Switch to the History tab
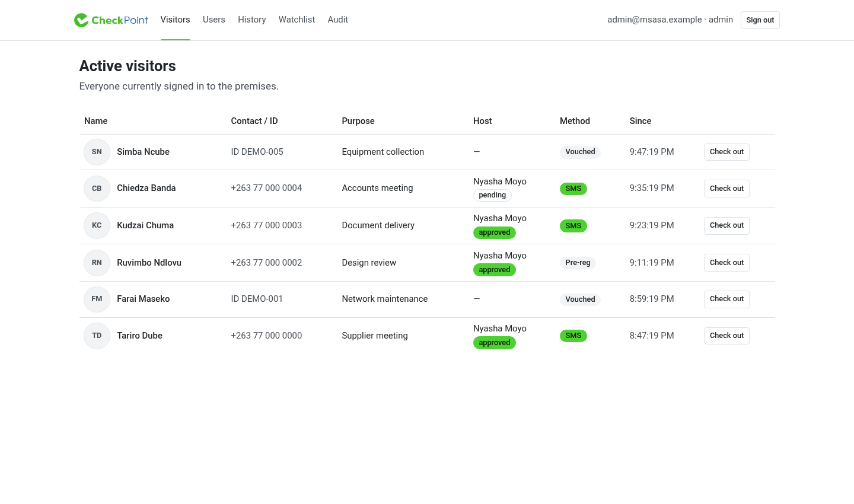854x504 pixels. (252, 20)
